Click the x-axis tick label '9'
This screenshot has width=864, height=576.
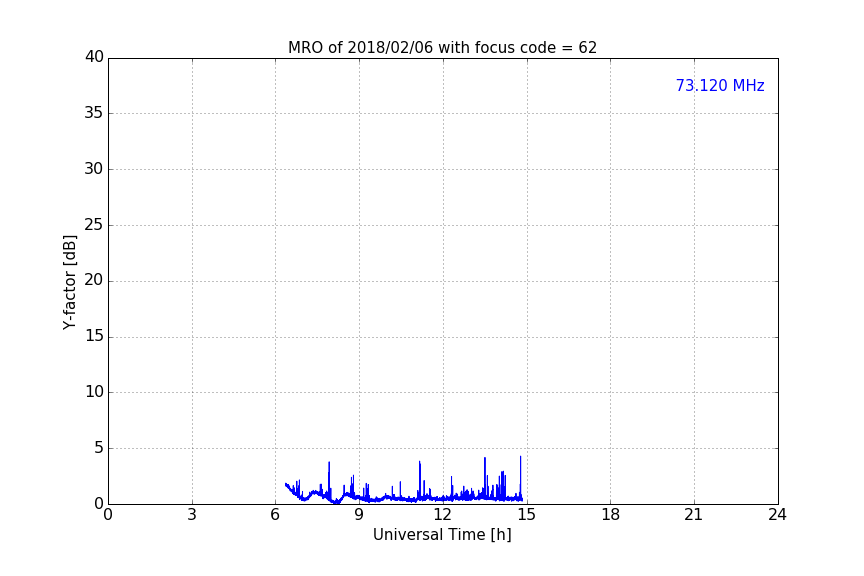click(x=359, y=515)
